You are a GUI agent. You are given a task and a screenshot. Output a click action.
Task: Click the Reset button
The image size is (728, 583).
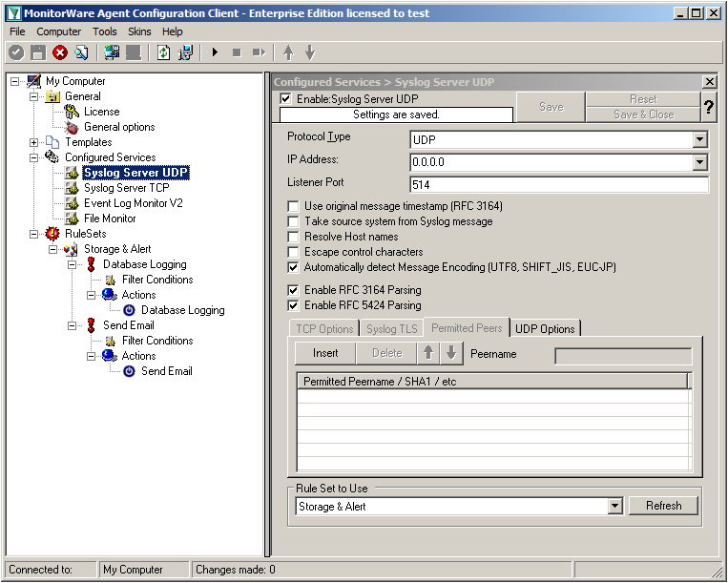pos(643,99)
